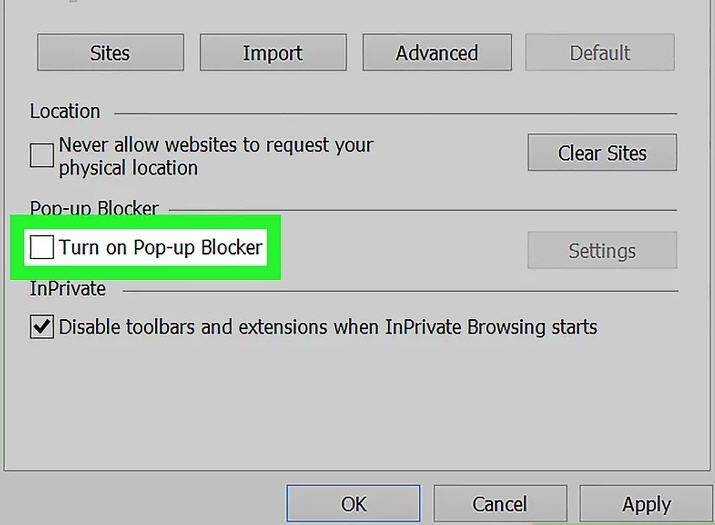Uncheck Disable toolbars and extensions checkbox

42,327
